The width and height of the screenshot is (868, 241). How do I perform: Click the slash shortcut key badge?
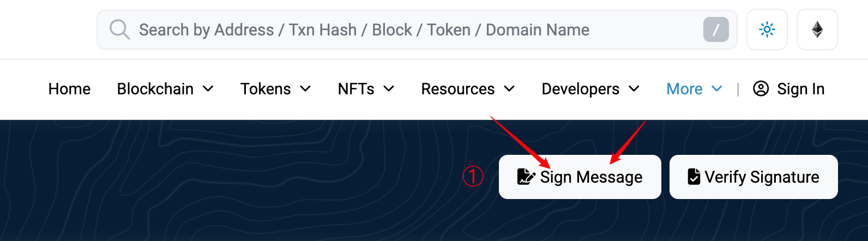[716, 29]
